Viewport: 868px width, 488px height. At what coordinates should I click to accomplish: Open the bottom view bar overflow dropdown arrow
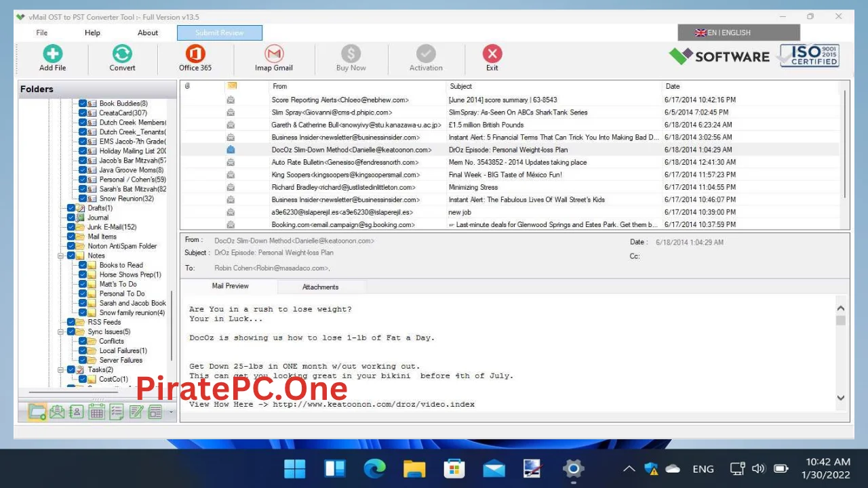click(x=171, y=412)
